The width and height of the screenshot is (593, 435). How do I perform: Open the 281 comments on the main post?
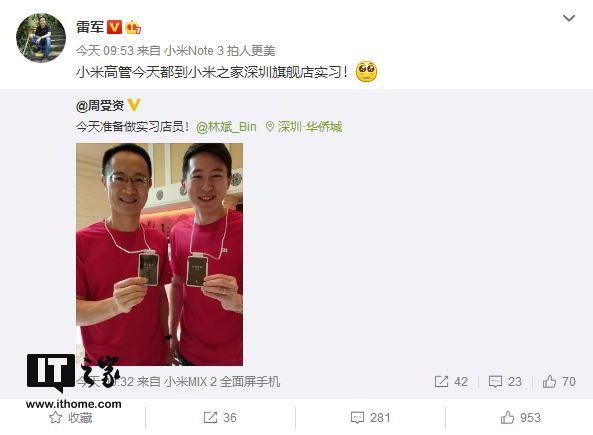click(370, 418)
